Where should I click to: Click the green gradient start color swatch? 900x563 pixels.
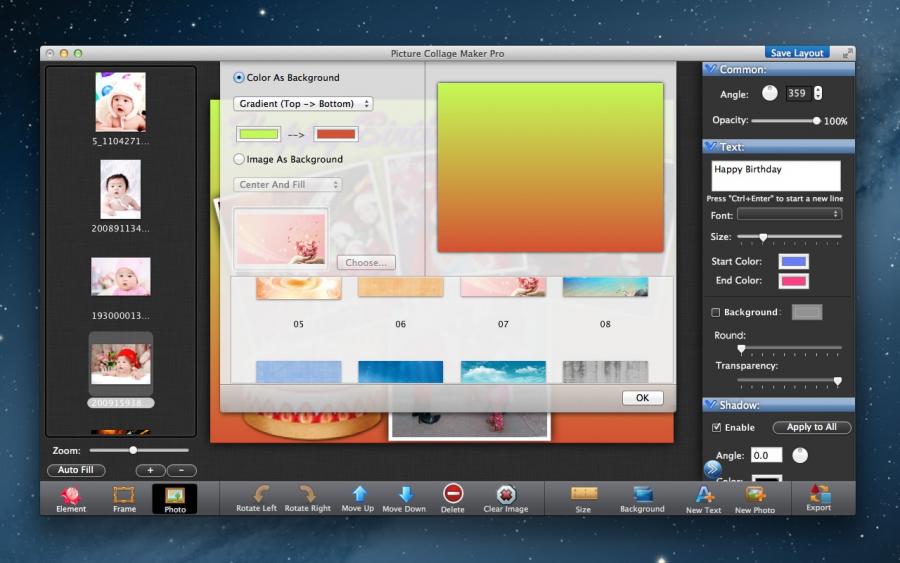tap(259, 134)
